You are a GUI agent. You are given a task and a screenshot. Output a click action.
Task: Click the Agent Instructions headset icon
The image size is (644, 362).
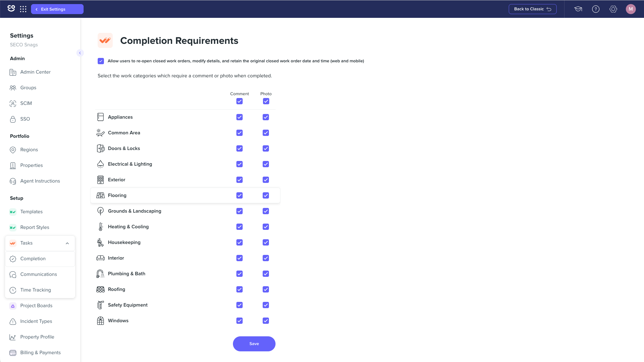point(13,181)
